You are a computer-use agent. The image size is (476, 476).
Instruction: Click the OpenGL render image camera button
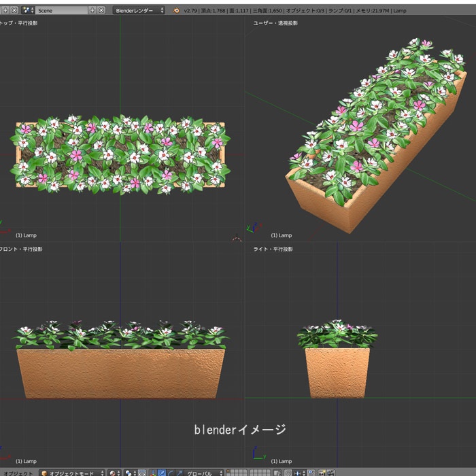(322, 473)
